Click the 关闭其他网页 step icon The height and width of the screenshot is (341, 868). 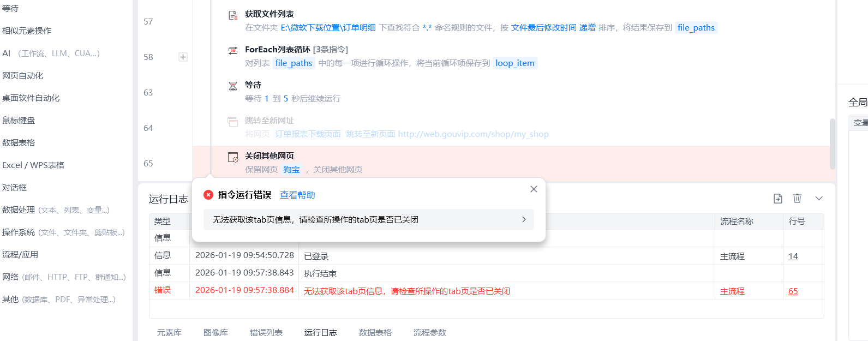point(233,157)
